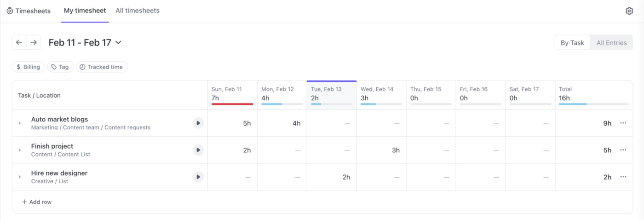Select the Sat, Feb 17 column header
The height and width of the screenshot is (220, 644).
tap(530, 95)
